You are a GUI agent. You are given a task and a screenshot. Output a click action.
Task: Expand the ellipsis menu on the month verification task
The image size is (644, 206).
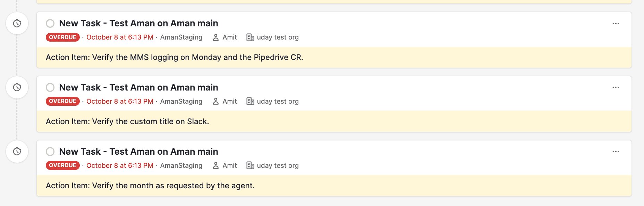pos(616,152)
